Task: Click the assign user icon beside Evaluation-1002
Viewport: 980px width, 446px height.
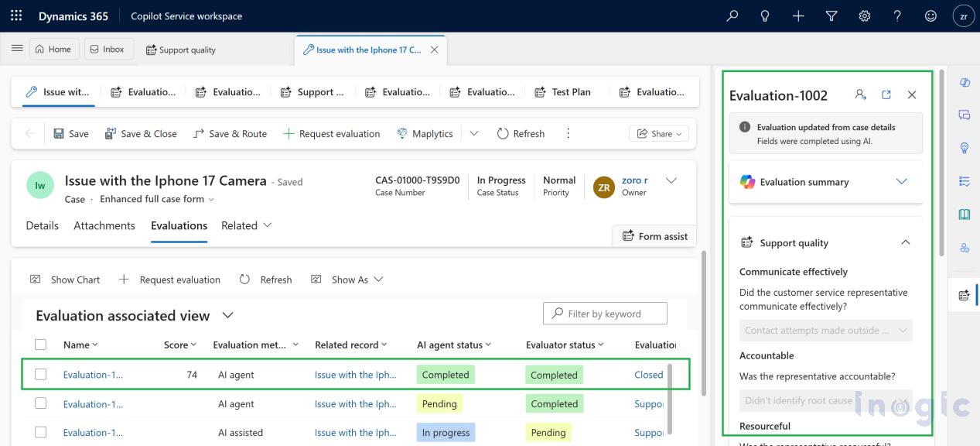Action: pyautogui.click(x=860, y=94)
